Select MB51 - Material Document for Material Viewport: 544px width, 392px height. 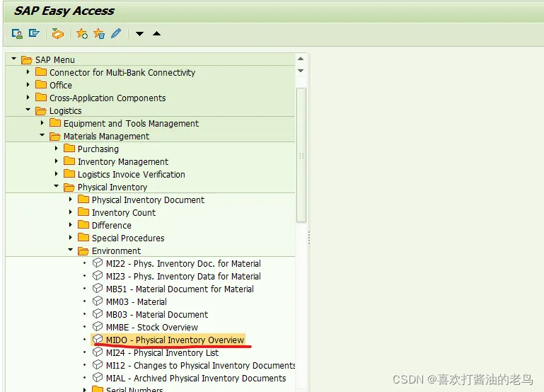(x=180, y=289)
